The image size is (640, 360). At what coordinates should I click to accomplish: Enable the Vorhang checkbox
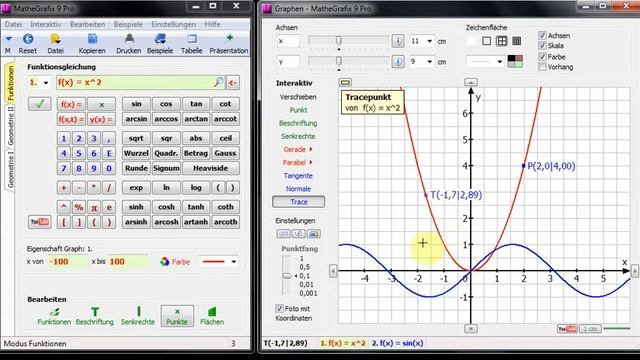pos(542,67)
